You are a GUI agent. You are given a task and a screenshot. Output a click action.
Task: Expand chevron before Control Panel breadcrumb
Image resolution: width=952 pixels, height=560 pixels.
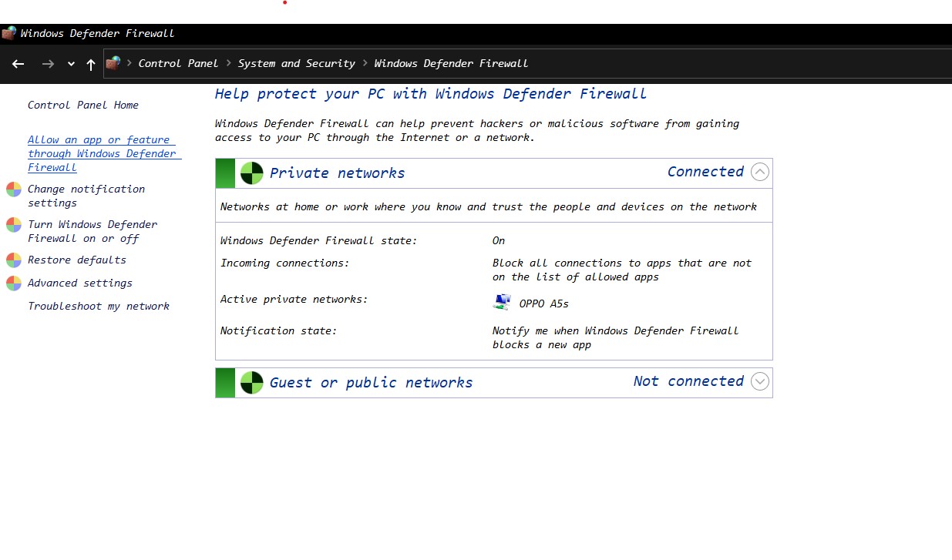pyautogui.click(x=130, y=63)
